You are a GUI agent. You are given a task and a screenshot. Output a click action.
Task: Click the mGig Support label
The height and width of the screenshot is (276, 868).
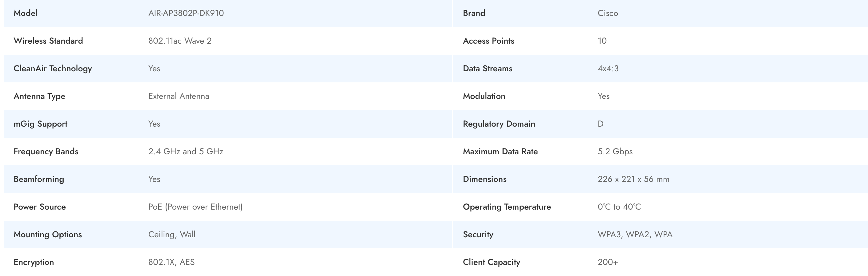coord(40,124)
